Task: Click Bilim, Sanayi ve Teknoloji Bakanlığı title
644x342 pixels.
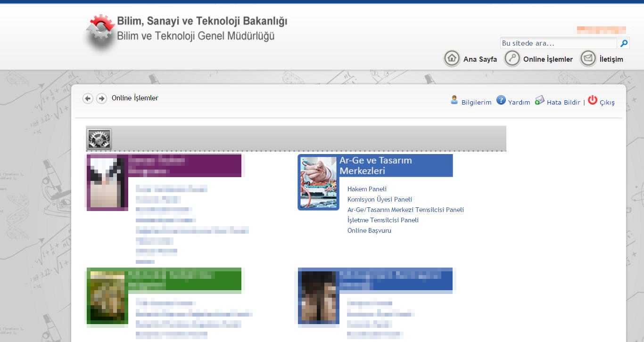Action: [x=202, y=21]
